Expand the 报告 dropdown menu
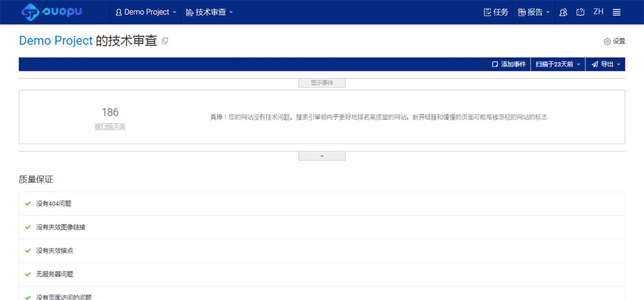Viewport: 644px width, 300px height. [534, 12]
